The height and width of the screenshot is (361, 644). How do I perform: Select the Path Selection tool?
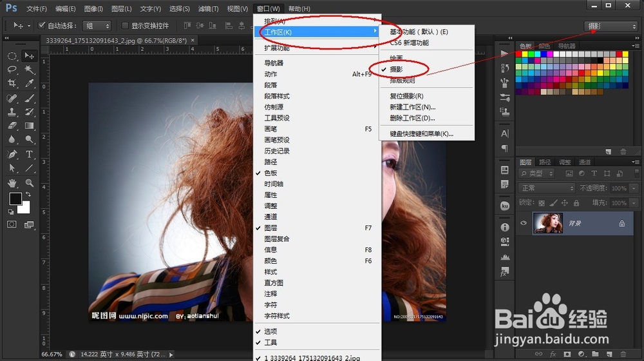coord(12,168)
